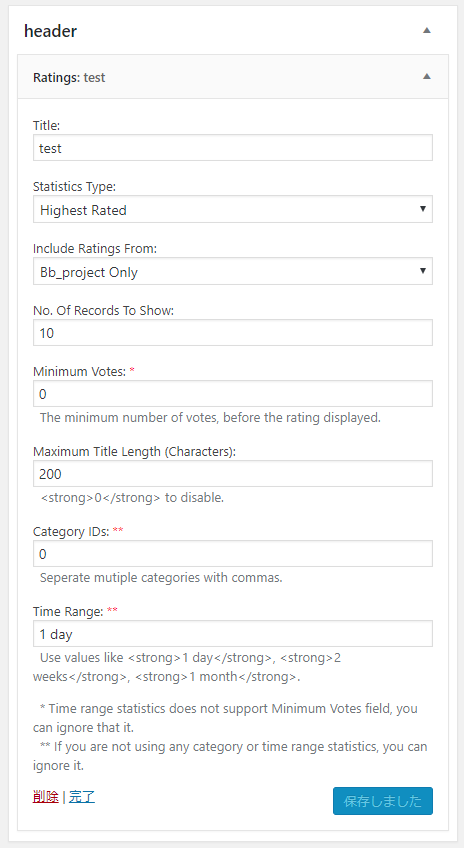Open the Include Ratings From dropdown
The width and height of the screenshot is (464, 848).
pyautogui.click(x=233, y=271)
